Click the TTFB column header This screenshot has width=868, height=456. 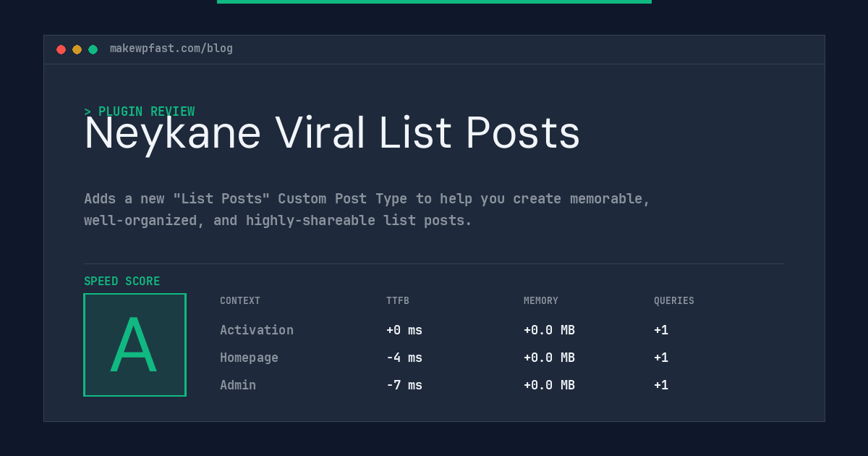[398, 301]
